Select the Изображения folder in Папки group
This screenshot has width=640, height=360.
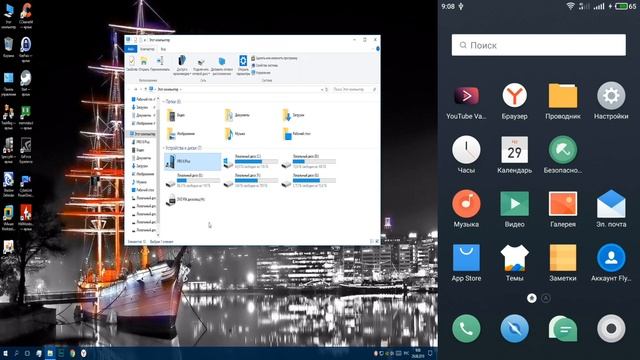[181, 133]
